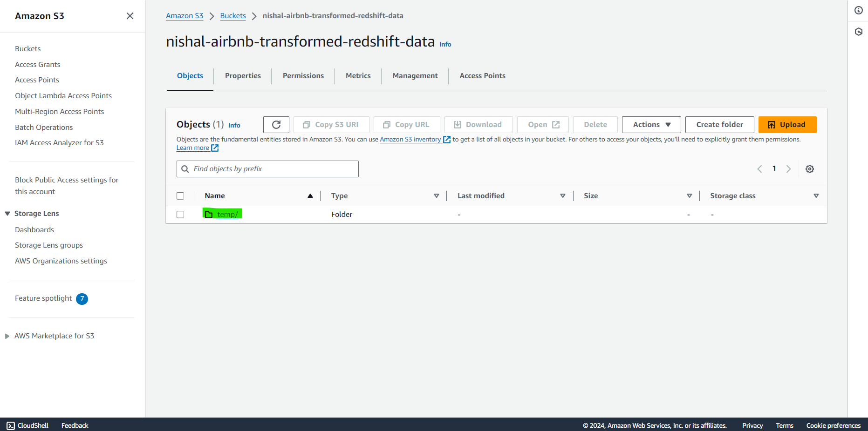This screenshot has width=868, height=431.
Task: Click the Copy S3 URI button
Action: (331, 125)
